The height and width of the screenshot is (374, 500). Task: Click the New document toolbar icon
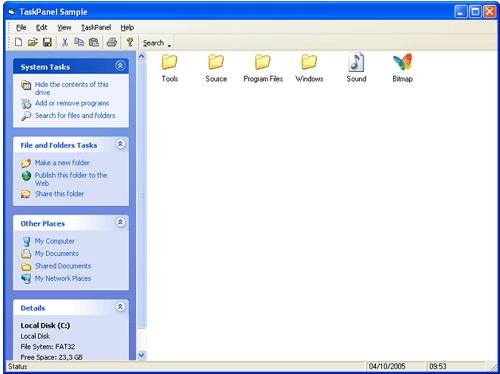point(19,42)
